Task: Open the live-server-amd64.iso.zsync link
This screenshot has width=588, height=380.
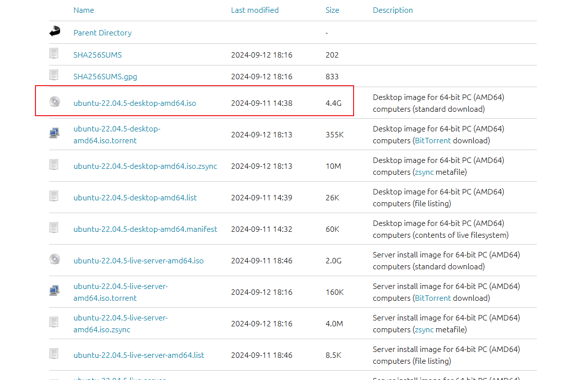Action: pos(121,323)
